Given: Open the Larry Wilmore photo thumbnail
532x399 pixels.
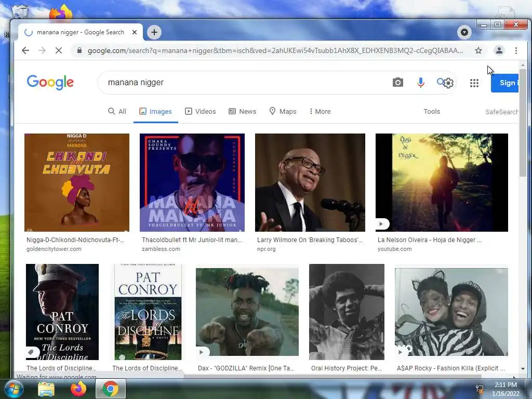Looking at the screenshot, I should [310, 182].
